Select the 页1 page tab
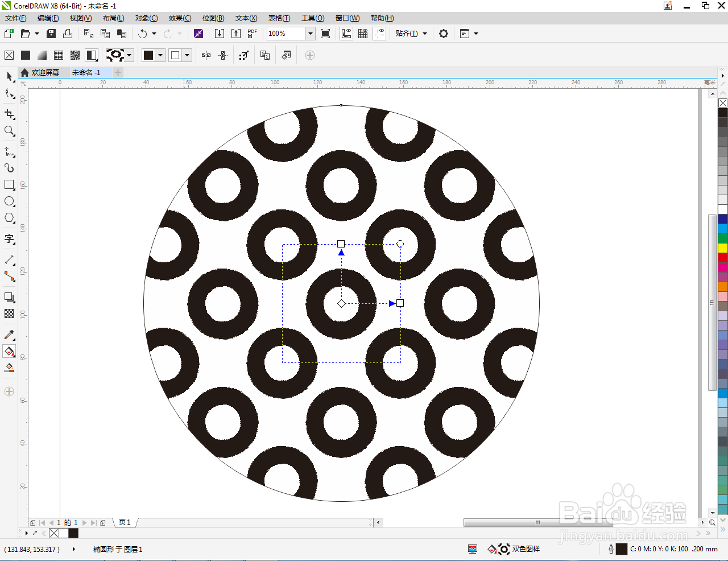728x561 pixels. (x=125, y=522)
